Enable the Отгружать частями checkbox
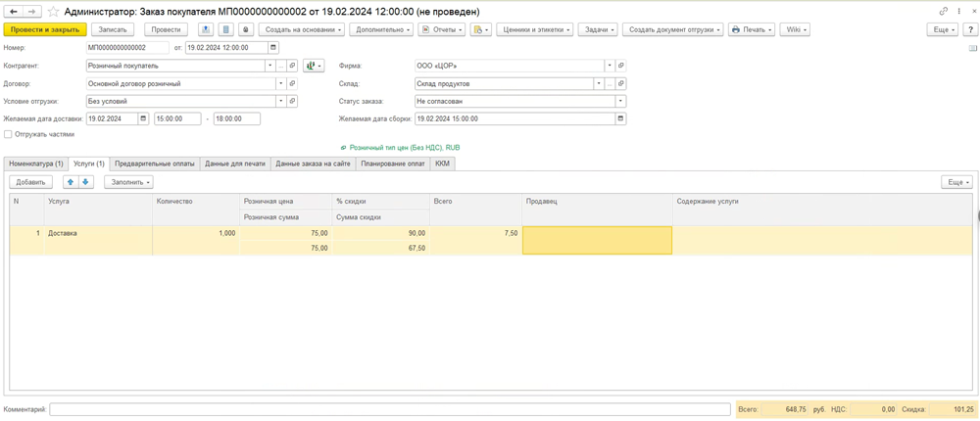This screenshot has height=421, width=980. tap(8, 134)
